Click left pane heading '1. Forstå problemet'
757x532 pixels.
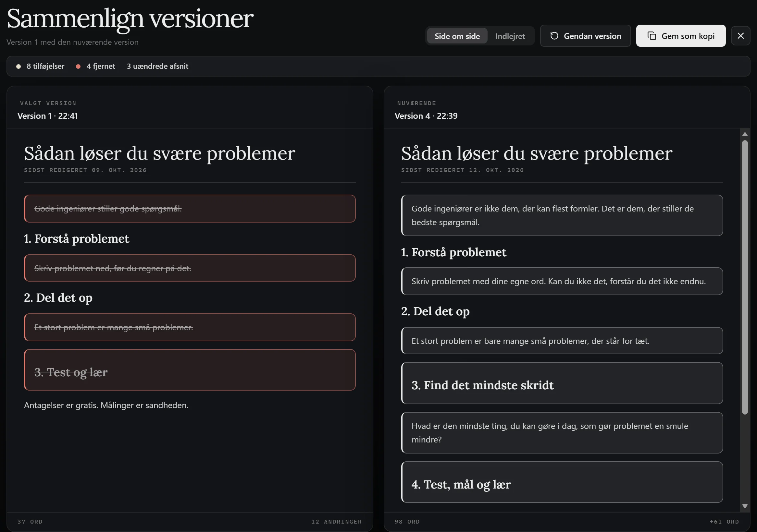(77, 238)
